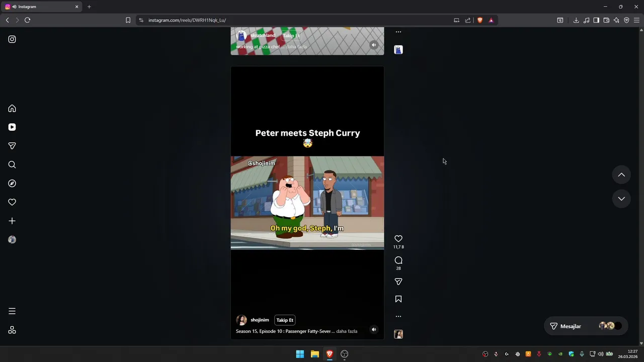Open the Mesajlar messages panel

coord(586,326)
